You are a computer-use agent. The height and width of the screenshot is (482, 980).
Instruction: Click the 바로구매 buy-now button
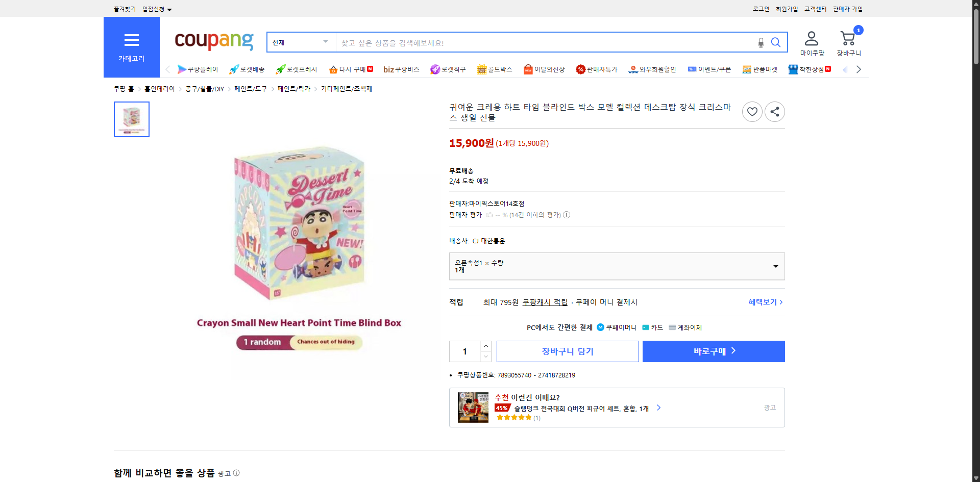[x=714, y=351]
